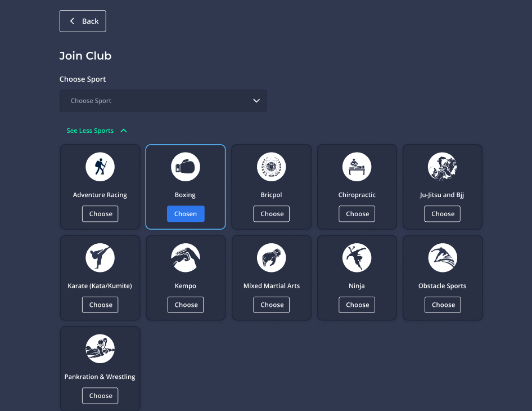Click the Kempo label text
This screenshot has width=532, height=411.
[186, 286]
